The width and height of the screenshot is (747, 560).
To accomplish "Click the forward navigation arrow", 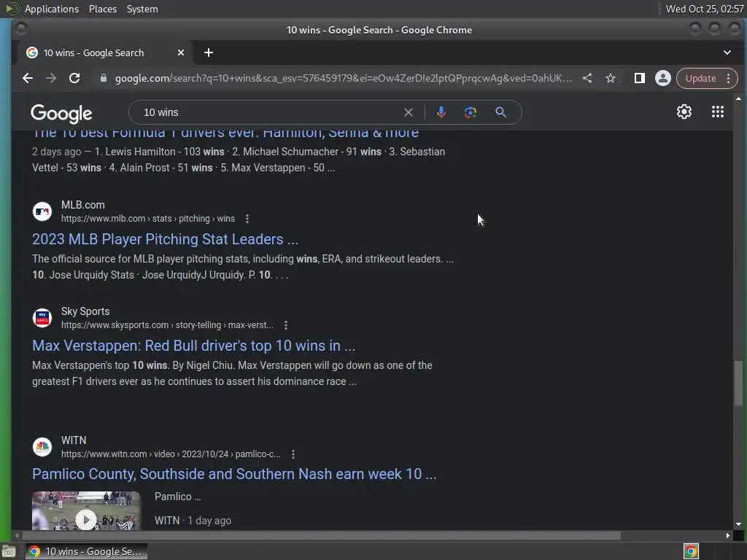I will point(51,78).
